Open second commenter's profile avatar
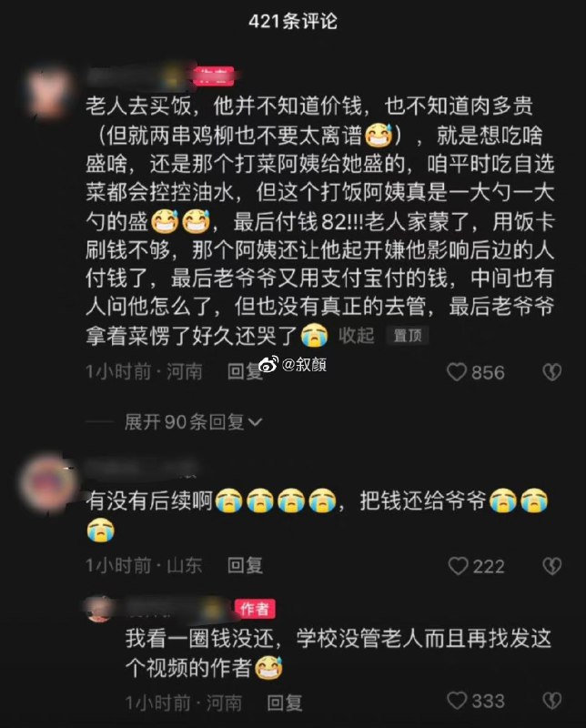The image size is (586, 728). 46,482
